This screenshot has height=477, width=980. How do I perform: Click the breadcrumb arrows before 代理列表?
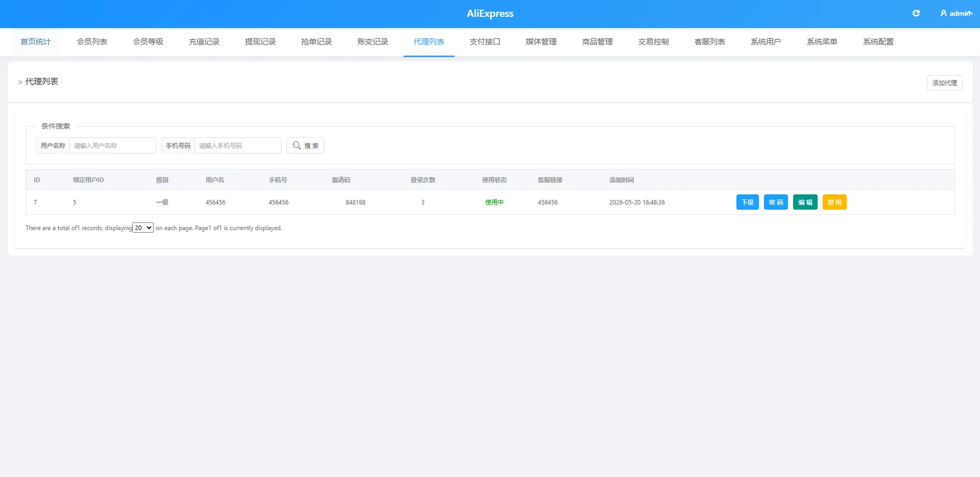[x=20, y=82]
